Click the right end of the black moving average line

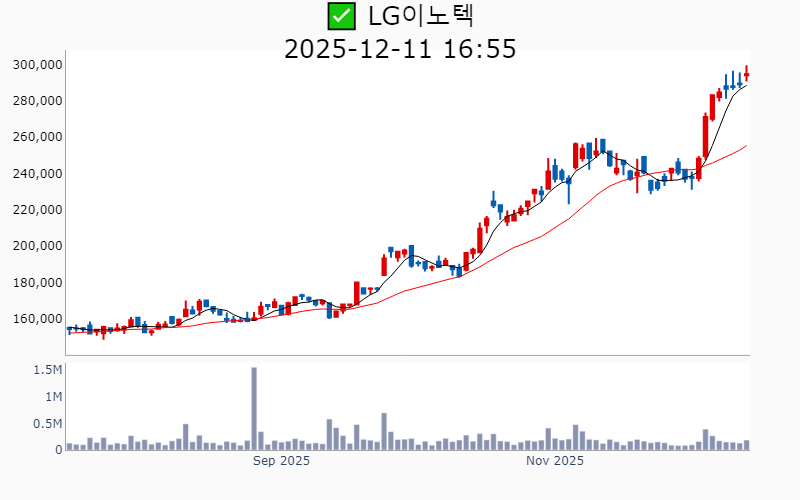point(746,84)
